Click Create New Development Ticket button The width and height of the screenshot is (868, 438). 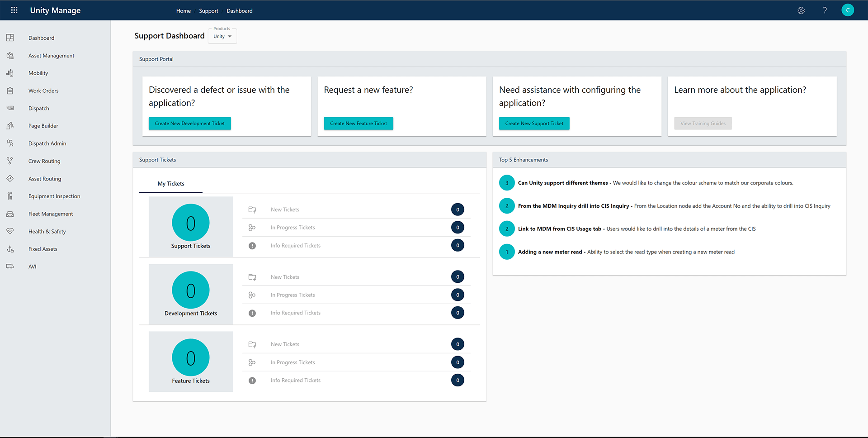click(189, 124)
